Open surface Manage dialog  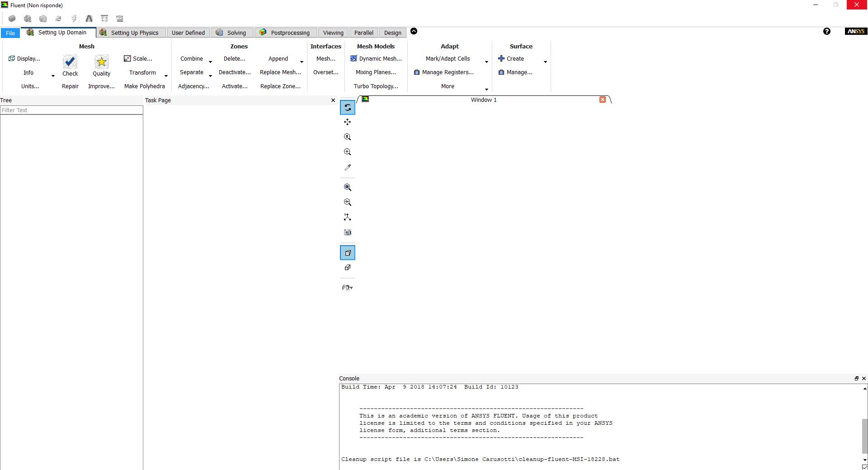point(515,72)
